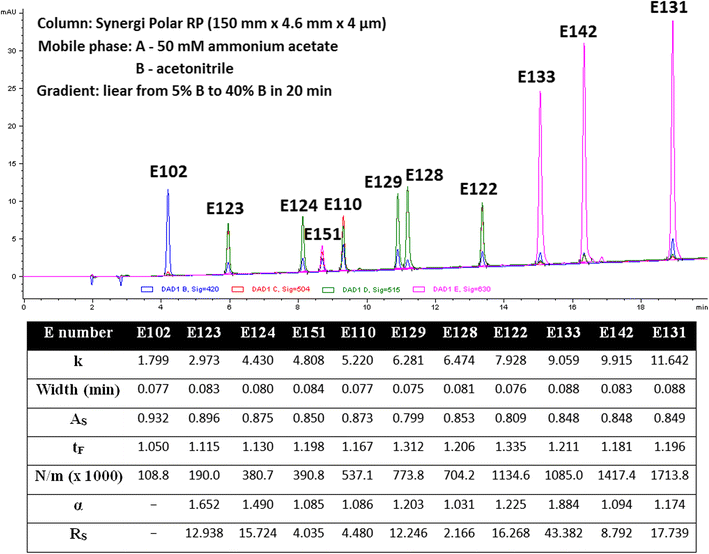Click the E123 peak label in chromatogram
The image size is (709, 554).
coord(225,208)
